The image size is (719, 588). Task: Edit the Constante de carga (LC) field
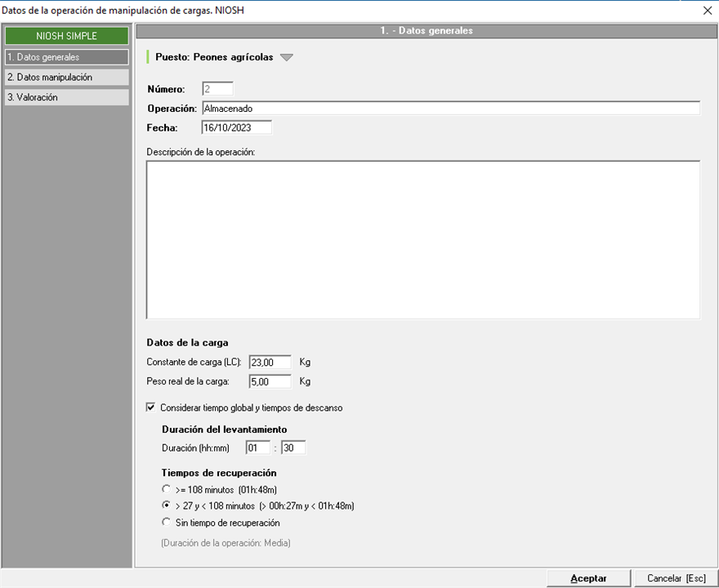pos(270,362)
